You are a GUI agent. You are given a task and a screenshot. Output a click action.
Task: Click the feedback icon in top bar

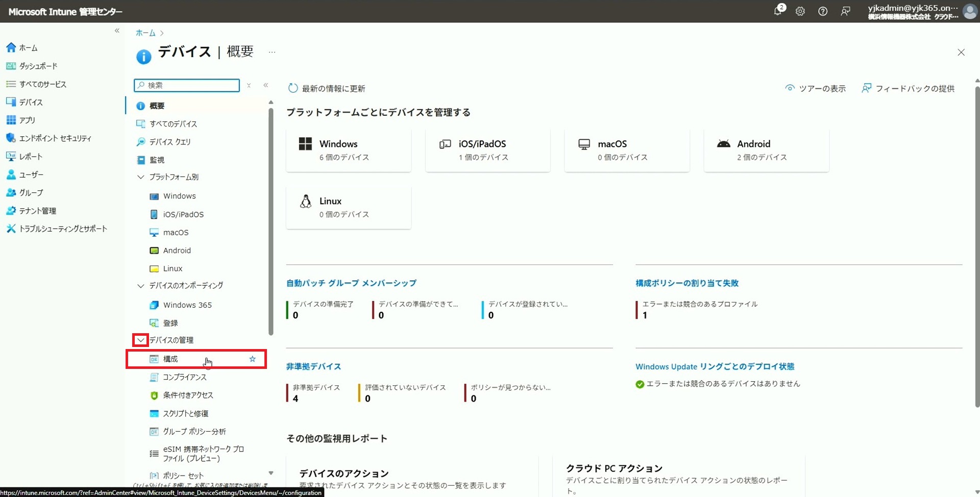click(845, 11)
